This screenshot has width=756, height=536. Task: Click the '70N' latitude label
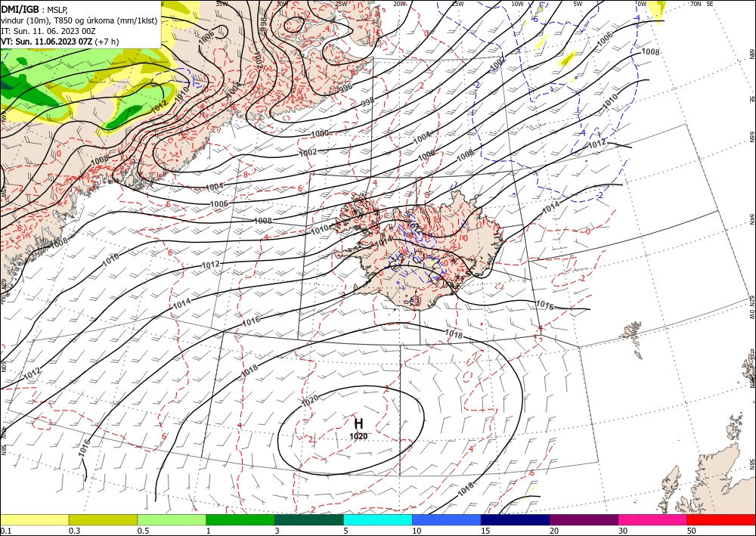[696, 4]
